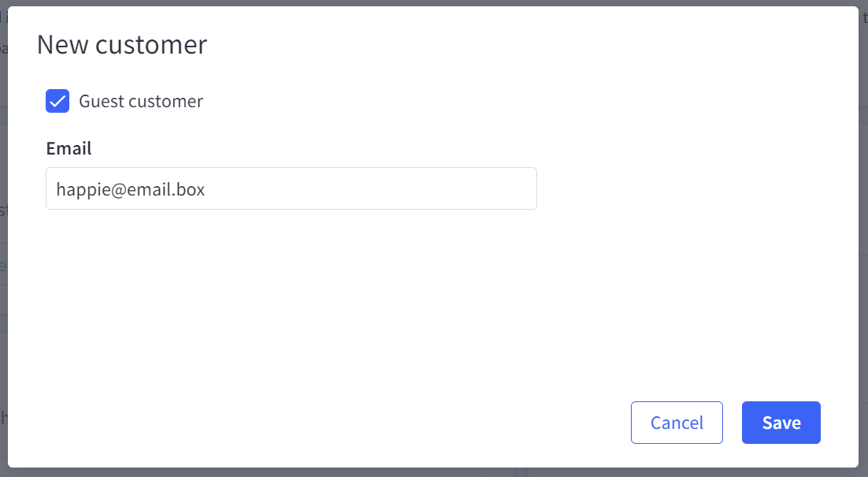
Task: Focus the field containing happie@email.box
Action: point(291,188)
